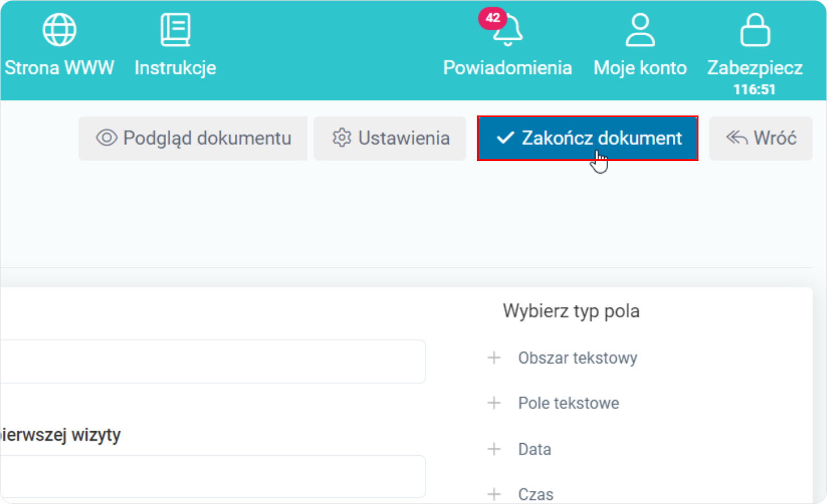Click the Zabezpiecz label
827x504 pixels.
[x=755, y=68]
